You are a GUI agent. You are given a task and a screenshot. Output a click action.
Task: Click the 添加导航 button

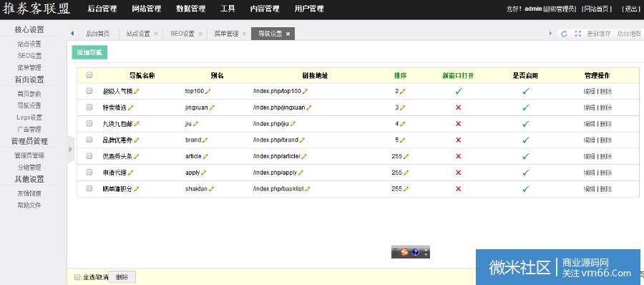pyautogui.click(x=89, y=52)
